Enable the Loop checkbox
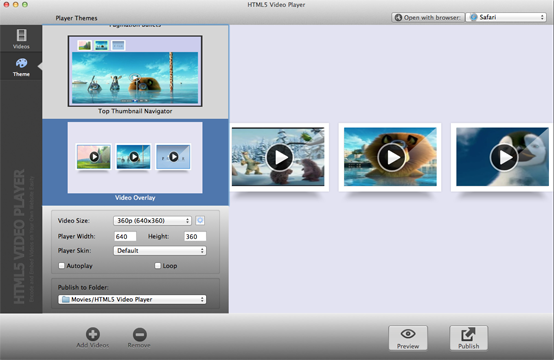Viewport: 554px width, 360px height. 158,265
